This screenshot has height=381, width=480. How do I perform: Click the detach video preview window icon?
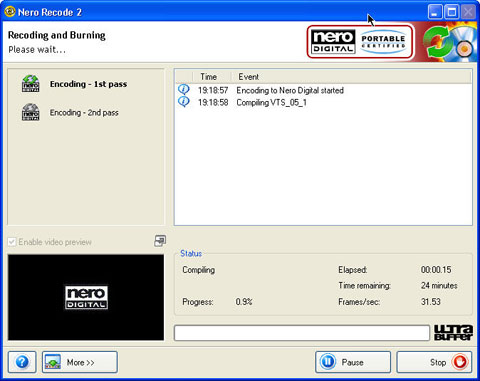click(160, 241)
